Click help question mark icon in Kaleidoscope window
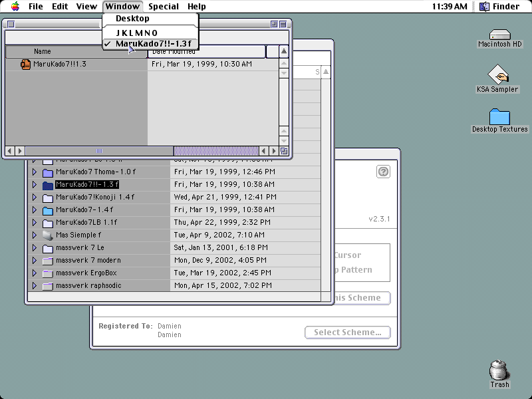 click(383, 172)
